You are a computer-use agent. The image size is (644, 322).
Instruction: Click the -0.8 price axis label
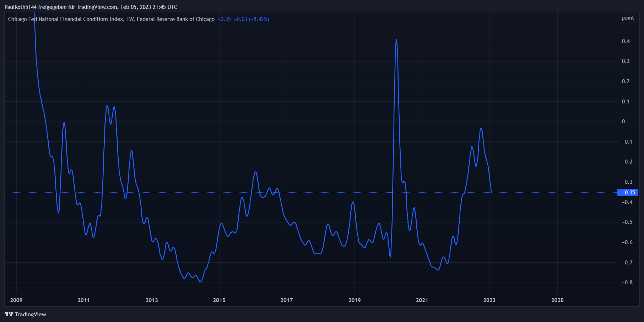(627, 283)
